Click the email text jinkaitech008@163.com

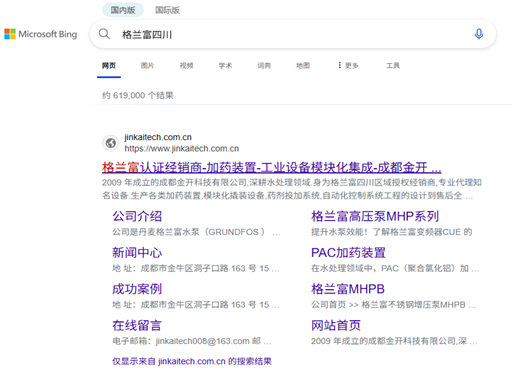[202, 341]
